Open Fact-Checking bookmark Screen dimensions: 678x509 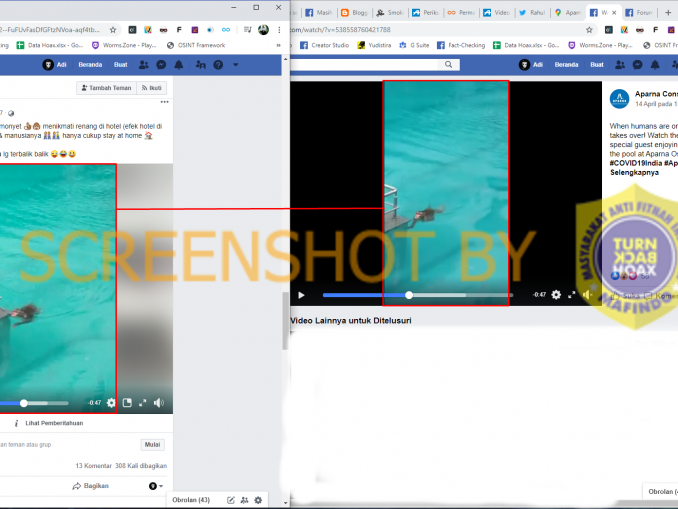(461, 45)
